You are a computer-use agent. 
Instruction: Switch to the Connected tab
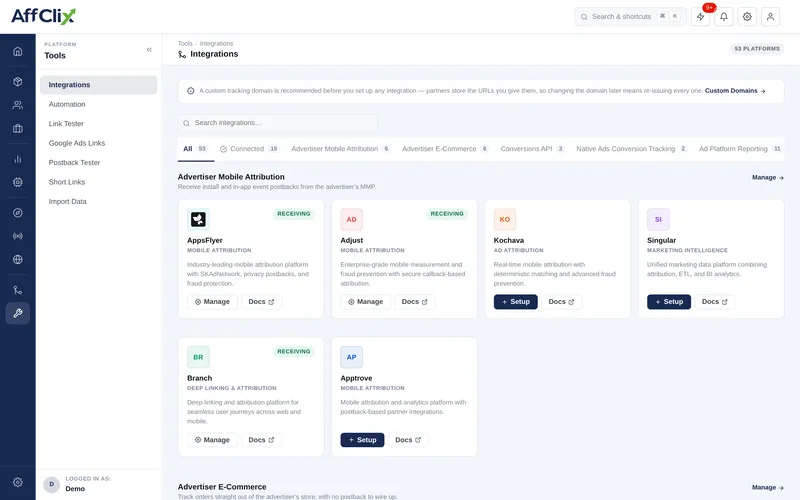(249, 149)
